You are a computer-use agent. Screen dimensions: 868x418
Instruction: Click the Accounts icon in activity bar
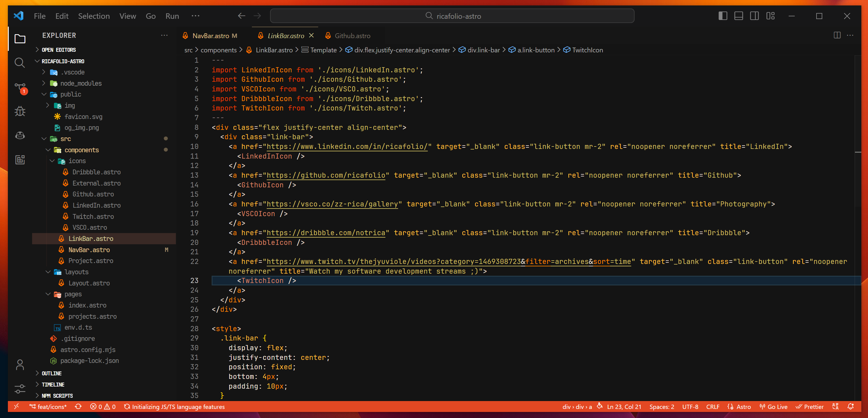20,364
